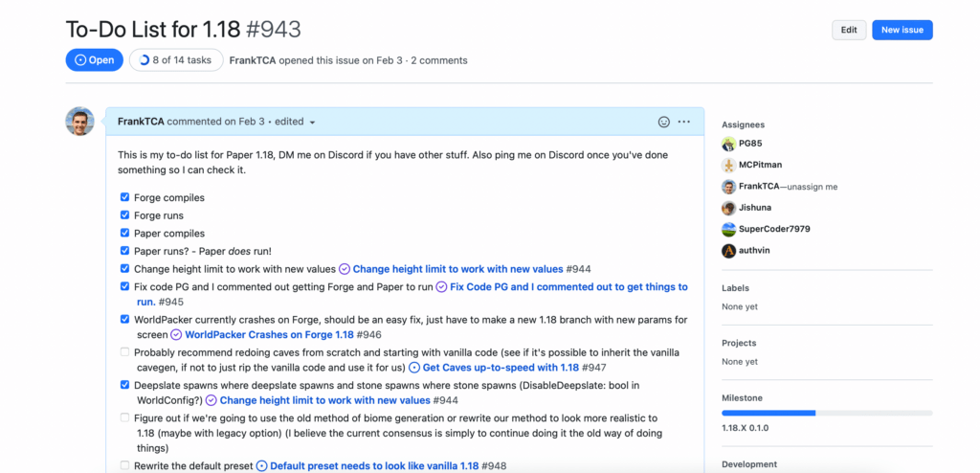Click the issue title 'To-Do List for 1.18'

pyautogui.click(x=153, y=29)
